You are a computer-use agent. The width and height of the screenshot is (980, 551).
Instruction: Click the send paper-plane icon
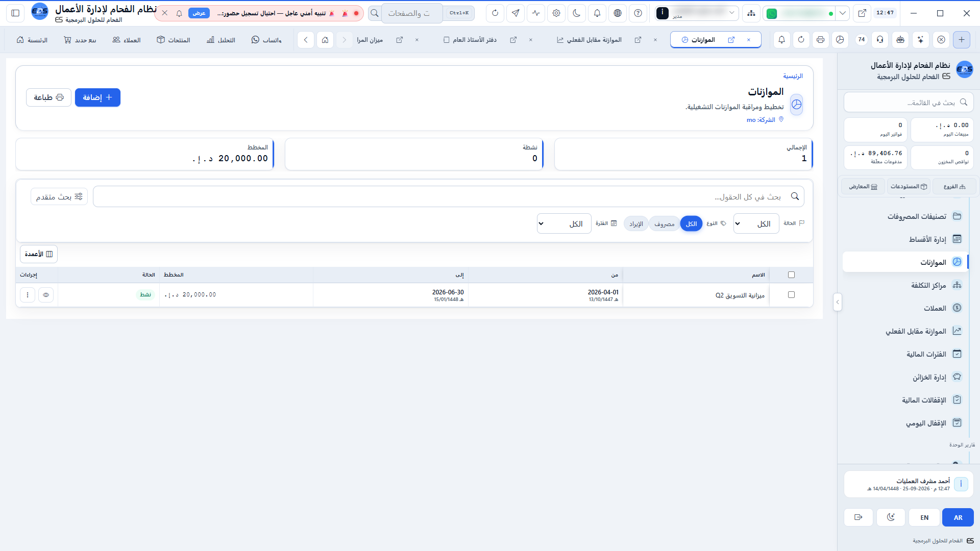[516, 13]
